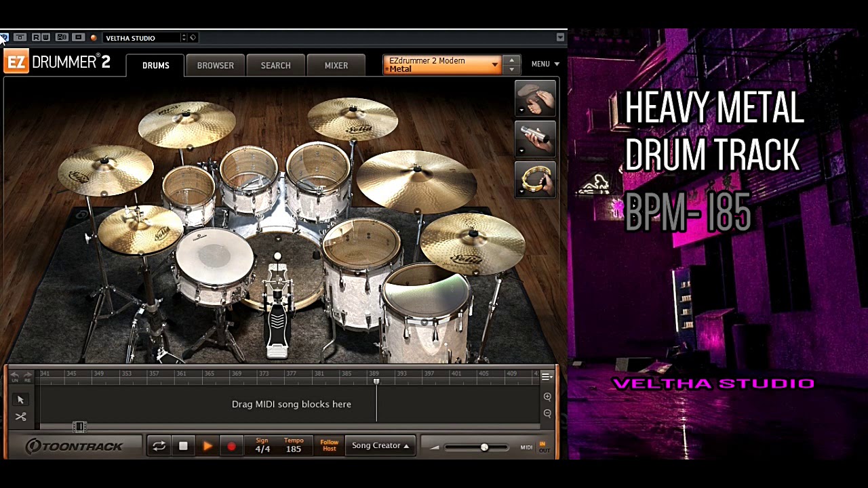
Task: Click the diamond preset icon after VELTHA STUDIO
Action: coord(193,38)
